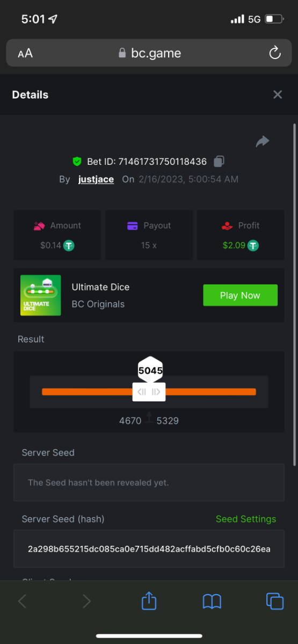Open Safari bookmarks

click(x=212, y=601)
